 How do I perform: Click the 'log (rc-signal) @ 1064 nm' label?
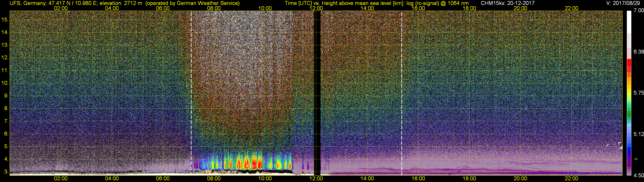click(x=437, y=3)
